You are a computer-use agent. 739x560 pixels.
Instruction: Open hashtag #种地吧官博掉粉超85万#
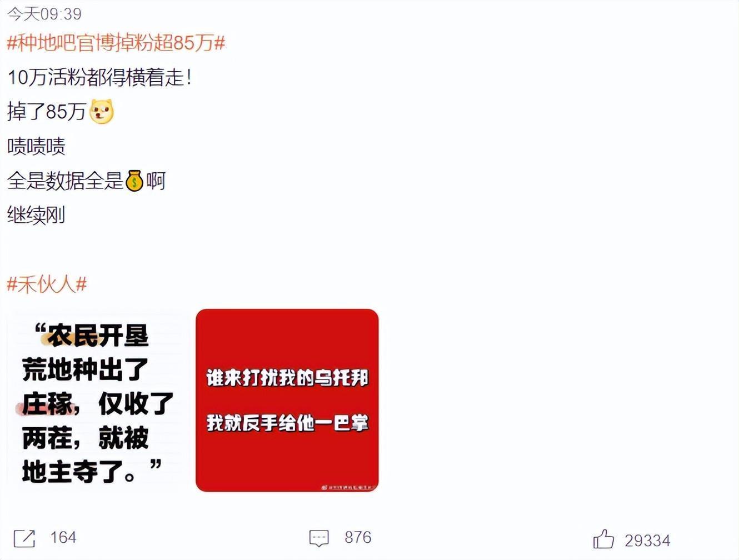click(116, 43)
